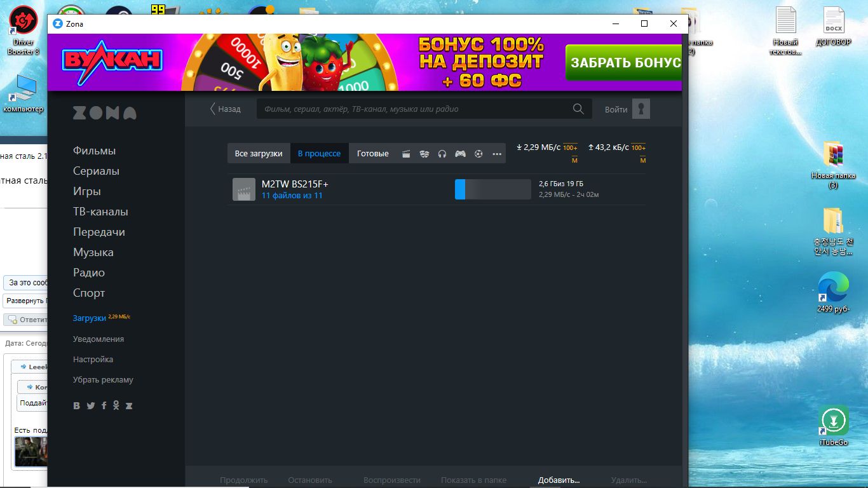
Task: Select the M2TW BS215F+ download title
Action: 295,184
